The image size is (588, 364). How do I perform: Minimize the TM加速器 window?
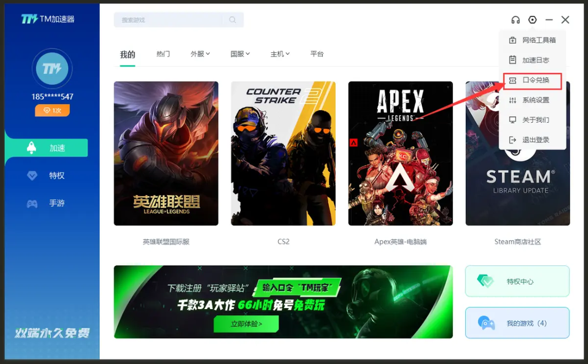tap(549, 20)
